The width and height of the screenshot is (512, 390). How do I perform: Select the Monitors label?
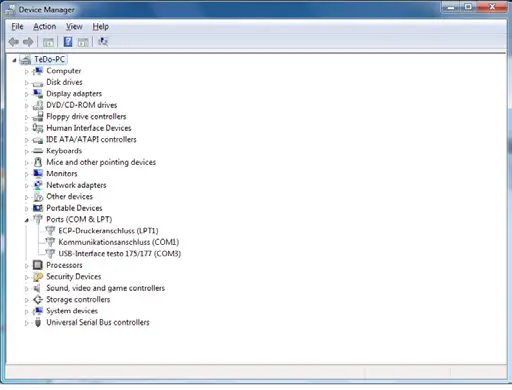pos(62,174)
